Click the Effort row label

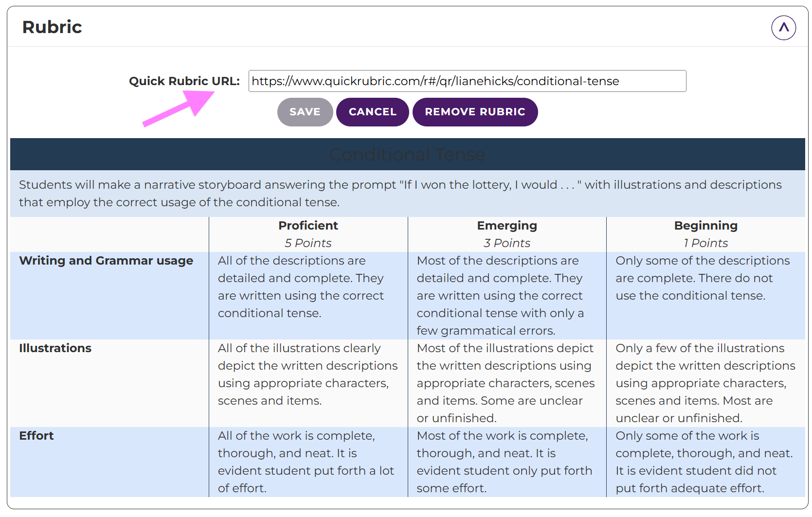[x=36, y=436]
